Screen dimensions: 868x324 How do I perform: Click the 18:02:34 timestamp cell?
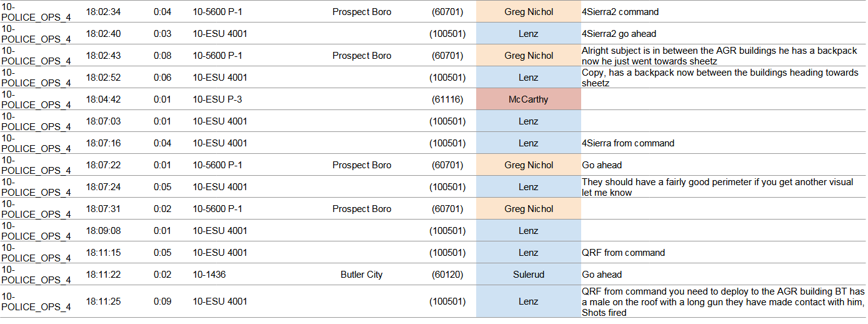coord(104,12)
